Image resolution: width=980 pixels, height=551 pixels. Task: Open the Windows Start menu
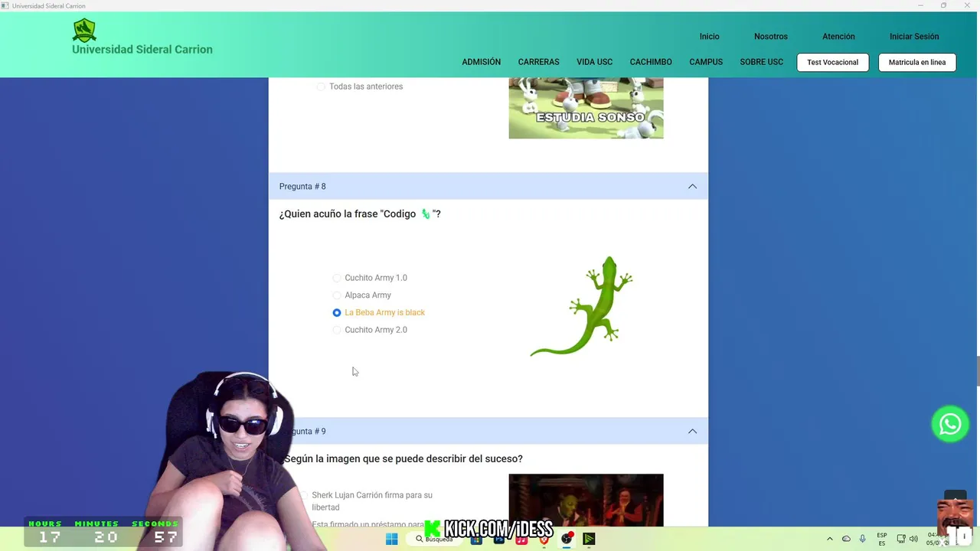[x=392, y=539]
